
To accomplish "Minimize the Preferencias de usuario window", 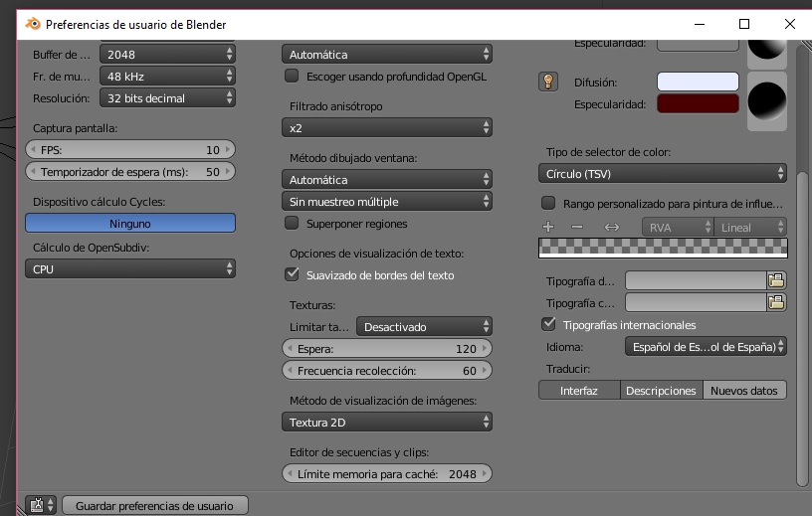I will pyautogui.click(x=700, y=24).
